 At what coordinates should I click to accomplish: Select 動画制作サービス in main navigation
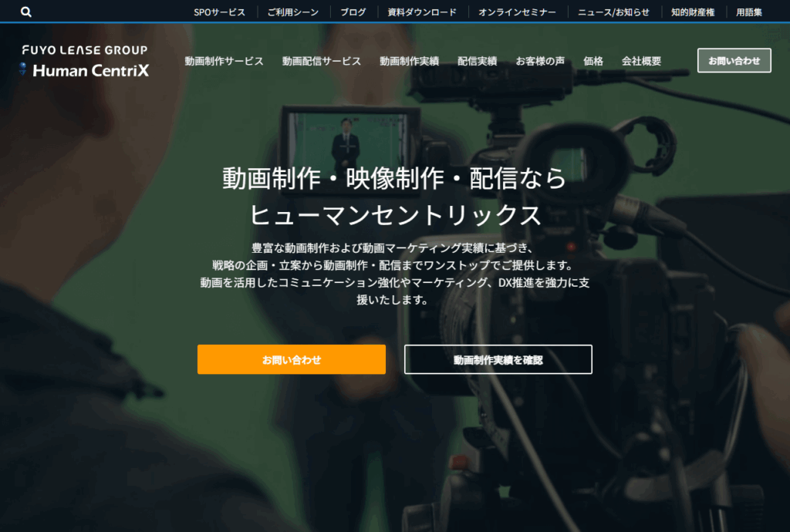click(224, 61)
